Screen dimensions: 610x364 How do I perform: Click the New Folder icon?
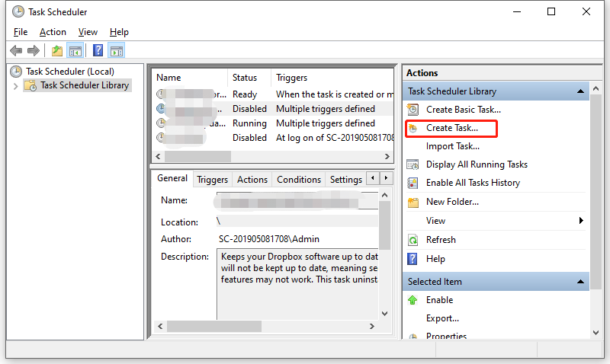click(413, 202)
